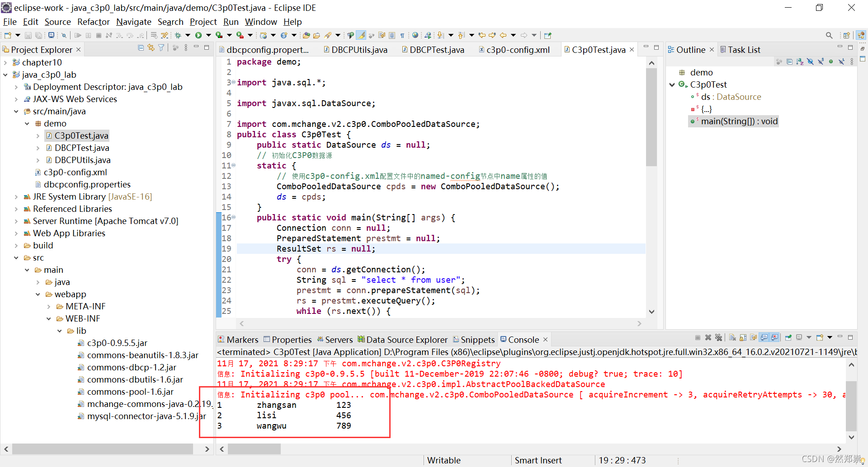Click the Last Edit Location icon

coord(481,35)
